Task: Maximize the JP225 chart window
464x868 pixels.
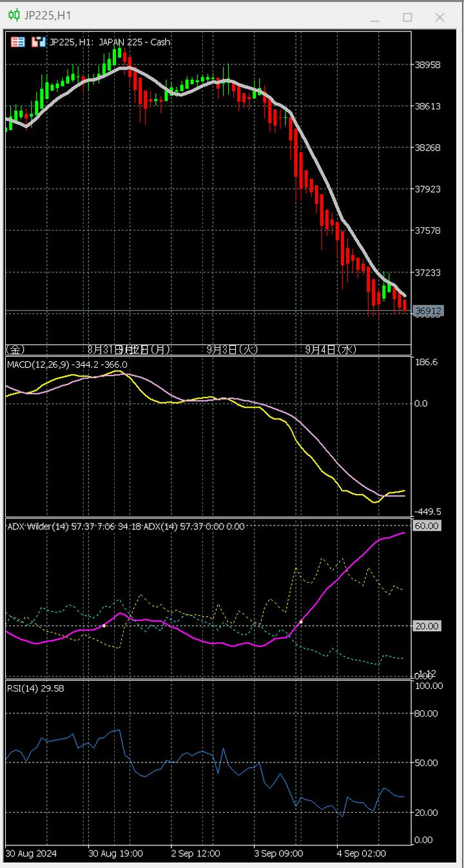Action: (x=407, y=17)
